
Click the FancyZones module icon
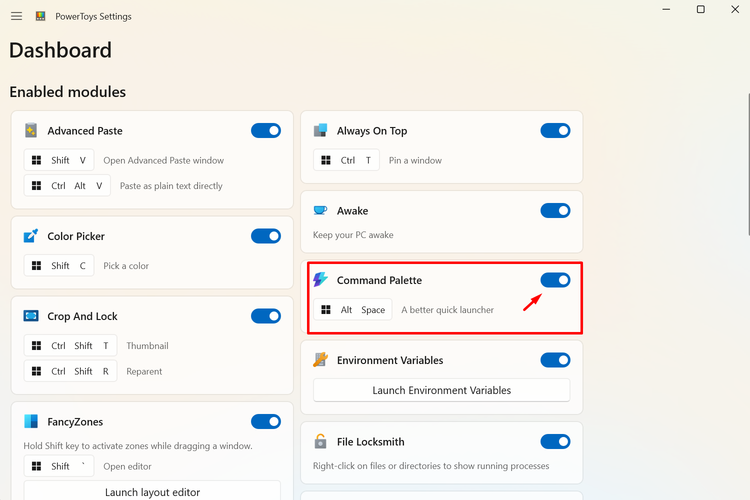[31, 422]
